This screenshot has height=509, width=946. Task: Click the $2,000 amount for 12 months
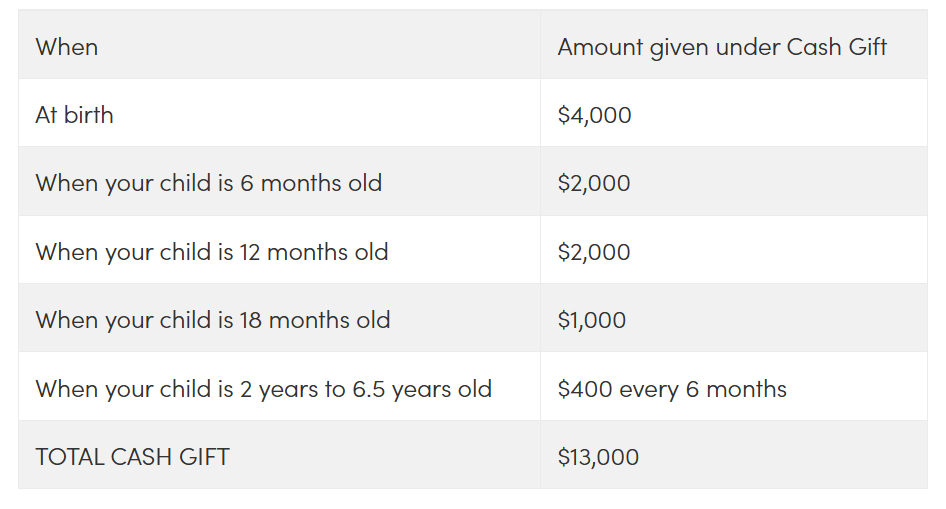594,252
